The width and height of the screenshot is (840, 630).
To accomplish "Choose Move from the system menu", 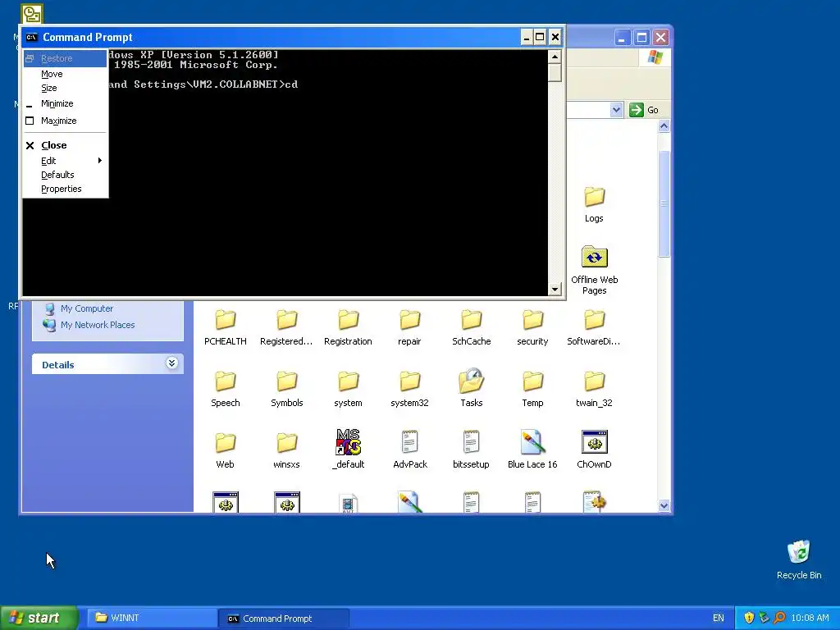I will pos(66,74).
